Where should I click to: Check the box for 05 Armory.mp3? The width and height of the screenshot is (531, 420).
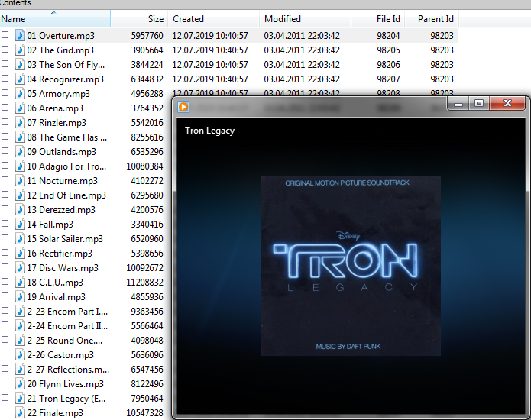click(x=5, y=93)
